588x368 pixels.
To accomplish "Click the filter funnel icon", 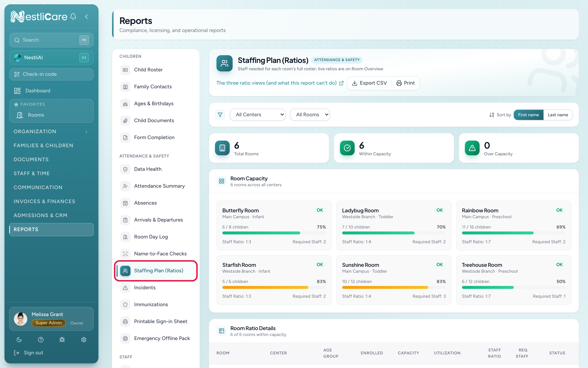I will 220,115.
